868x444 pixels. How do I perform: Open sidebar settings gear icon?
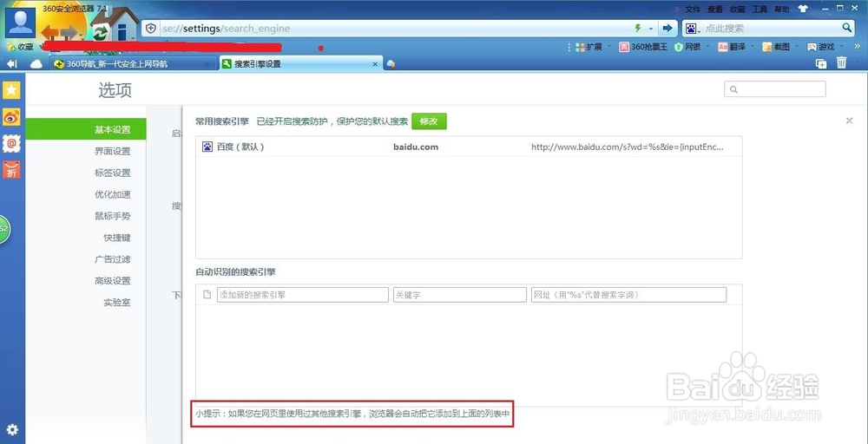click(11, 429)
